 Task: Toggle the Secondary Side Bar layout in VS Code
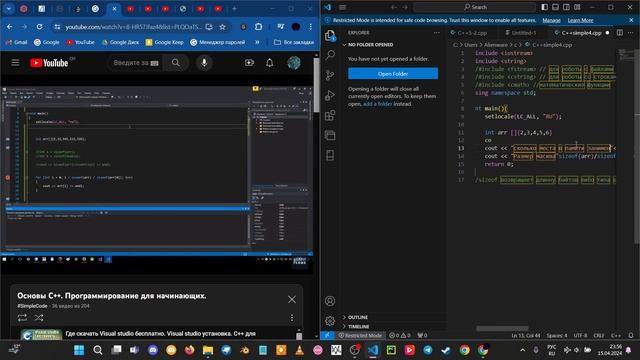[x=566, y=7]
